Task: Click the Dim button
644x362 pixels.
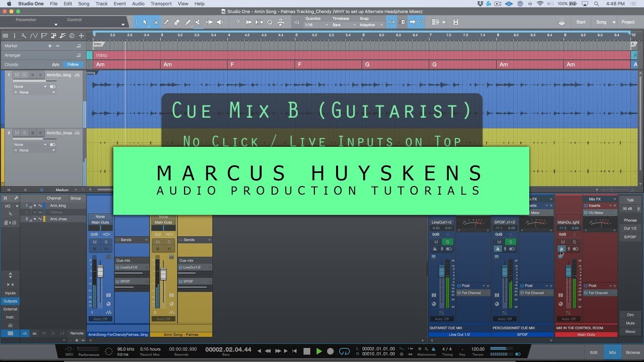Action: tap(630, 315)
